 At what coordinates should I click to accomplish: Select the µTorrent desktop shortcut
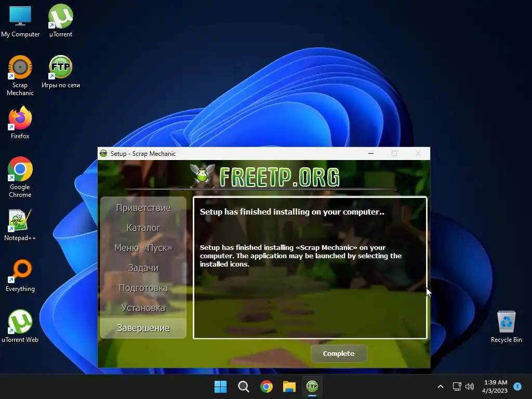tap(61, 21)
